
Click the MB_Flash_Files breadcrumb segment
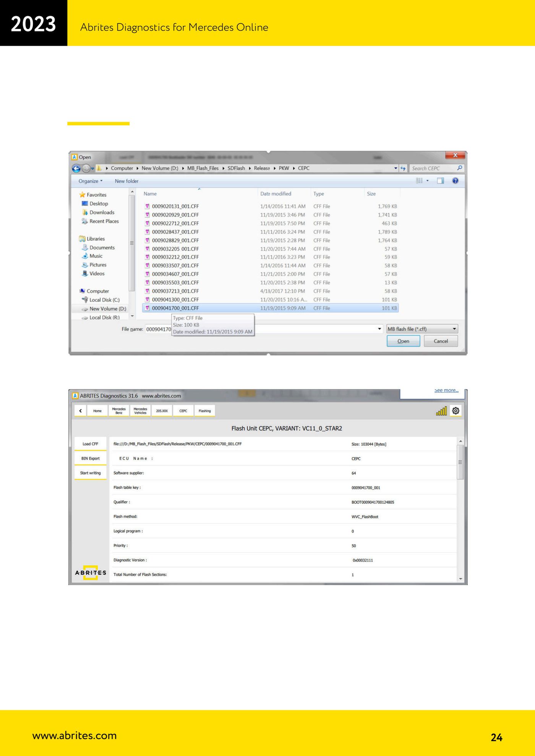tap(203, 168)
